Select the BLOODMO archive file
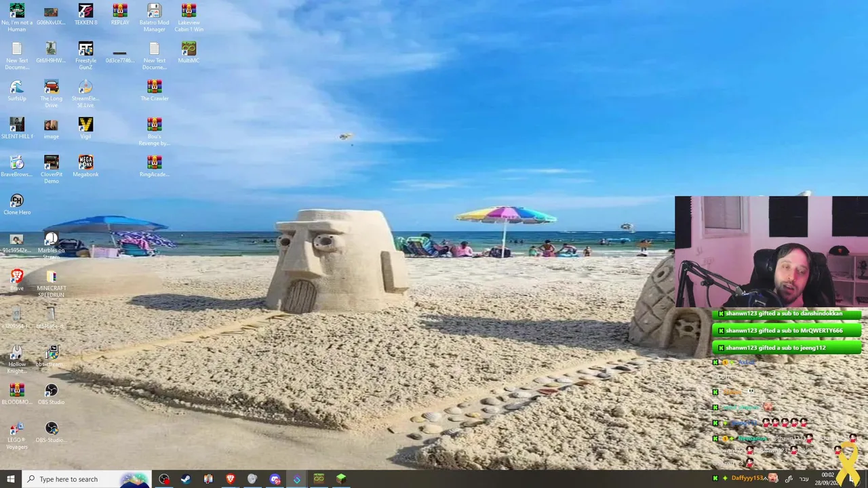The width and height of the screenshot is (868, 488). coord(17,394)
